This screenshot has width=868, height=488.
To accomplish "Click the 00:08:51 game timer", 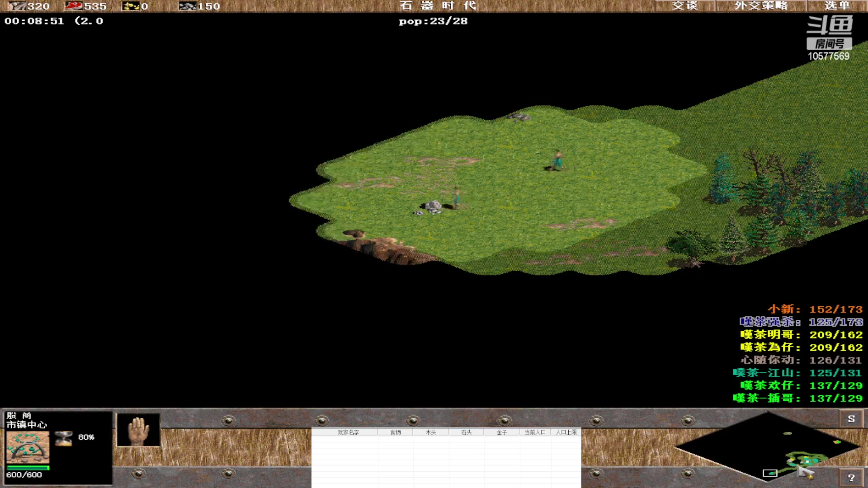I will pos(34,21).
